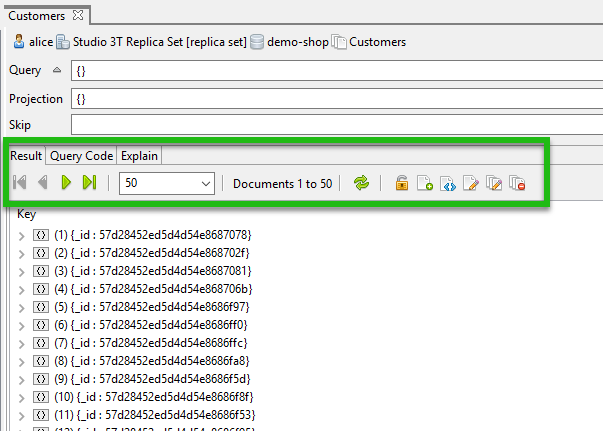Expand document (9) ending in 8686f5d
Viewport: 603px width, 431px height.
22,380
